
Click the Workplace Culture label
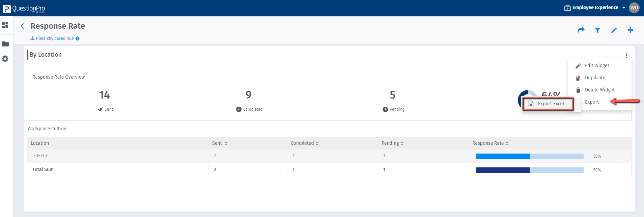(x=47, y=129)
